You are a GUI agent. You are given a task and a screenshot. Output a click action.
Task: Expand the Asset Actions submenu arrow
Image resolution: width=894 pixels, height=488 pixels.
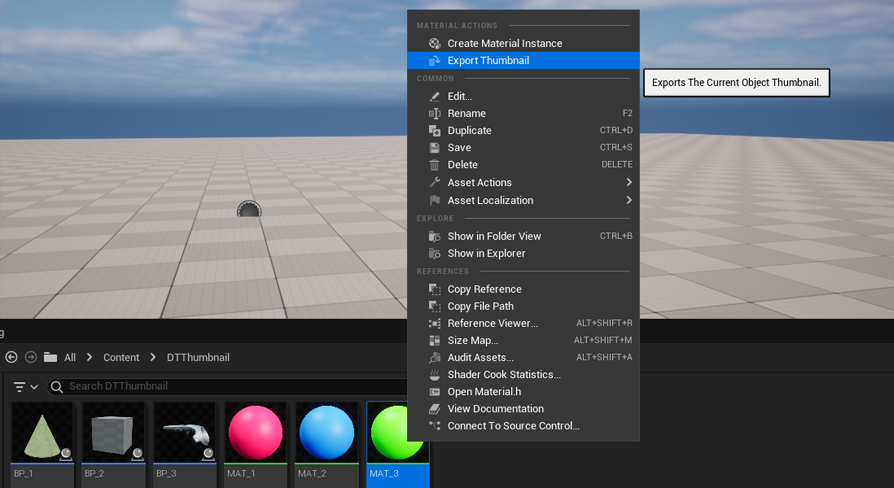pos(629,182)
